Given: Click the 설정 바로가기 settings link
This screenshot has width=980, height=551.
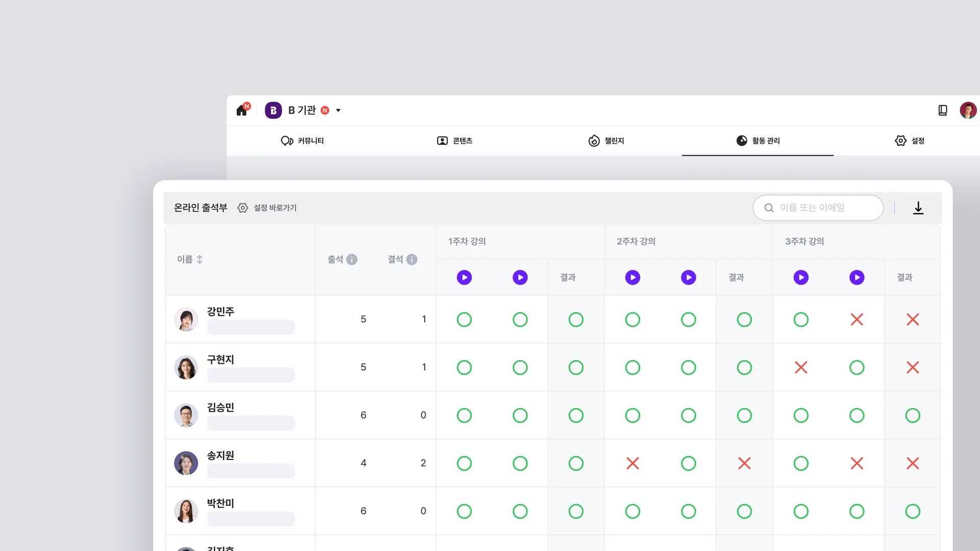Looking at the screenshot, I should (275, 208).
